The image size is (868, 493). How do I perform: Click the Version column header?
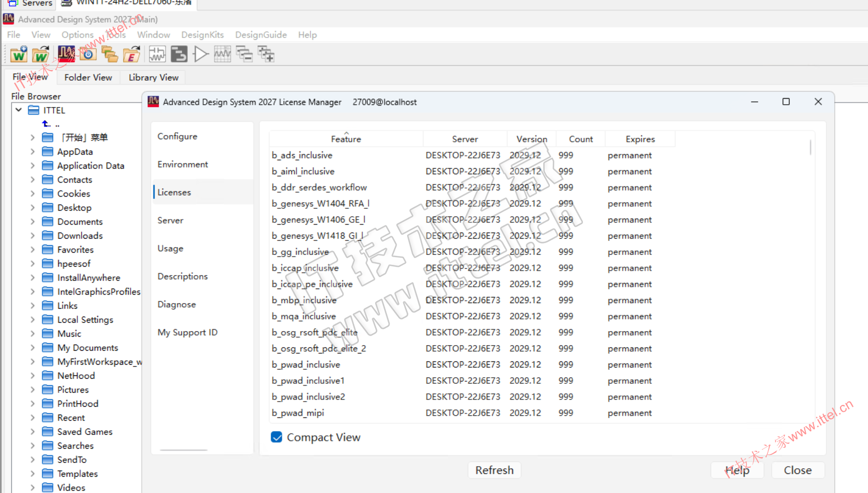[x=532, y=139]
